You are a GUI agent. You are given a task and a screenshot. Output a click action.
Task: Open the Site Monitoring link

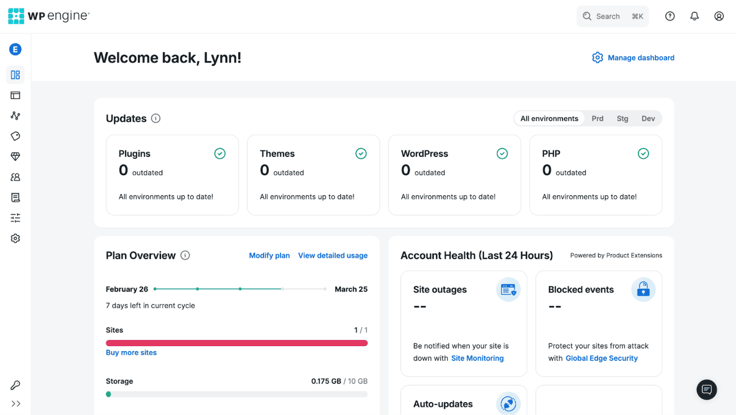pos(477,358)
